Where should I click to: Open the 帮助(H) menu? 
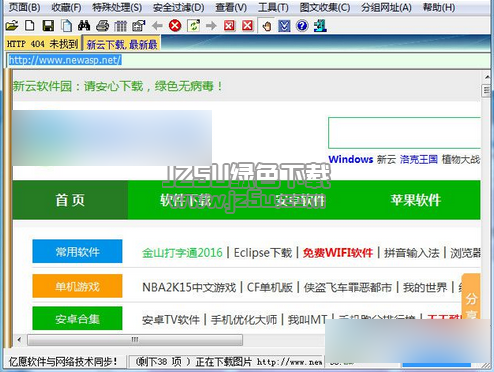tap(439, 7)
